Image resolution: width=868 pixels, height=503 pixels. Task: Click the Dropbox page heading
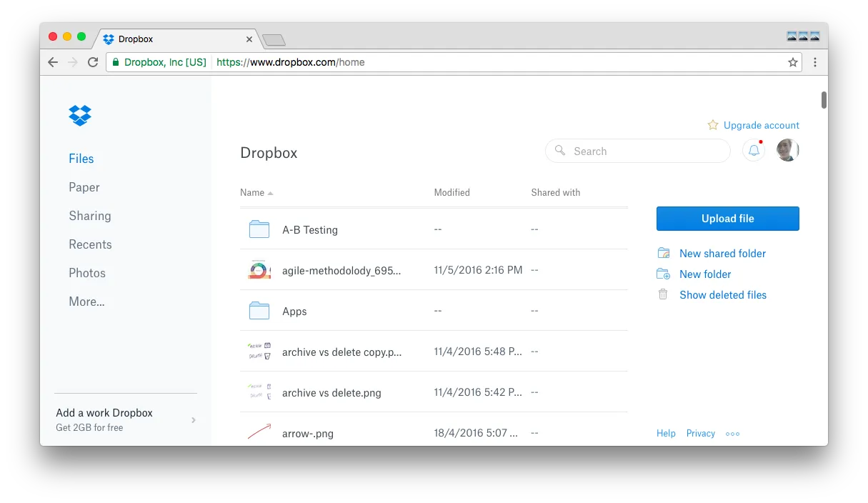[269, 153]
